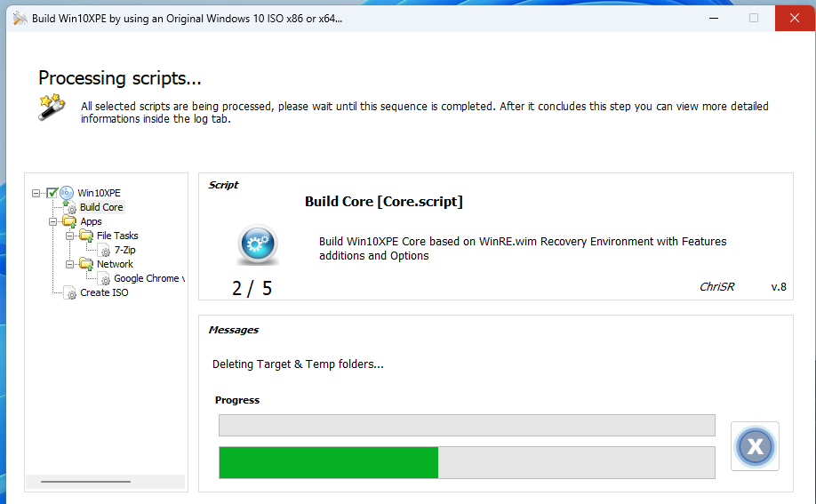Click the 'Processing scripts...' heading
The image size is (816, 504).
pyautogui.click(x=120, y=78)
